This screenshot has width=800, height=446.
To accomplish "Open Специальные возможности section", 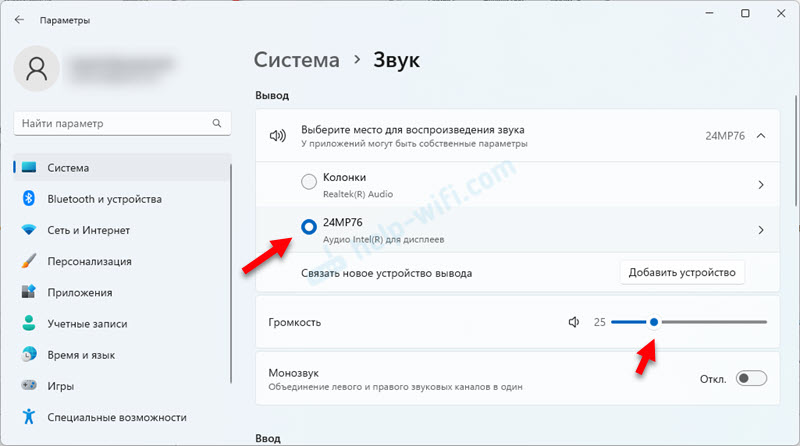I will (116, 417).
